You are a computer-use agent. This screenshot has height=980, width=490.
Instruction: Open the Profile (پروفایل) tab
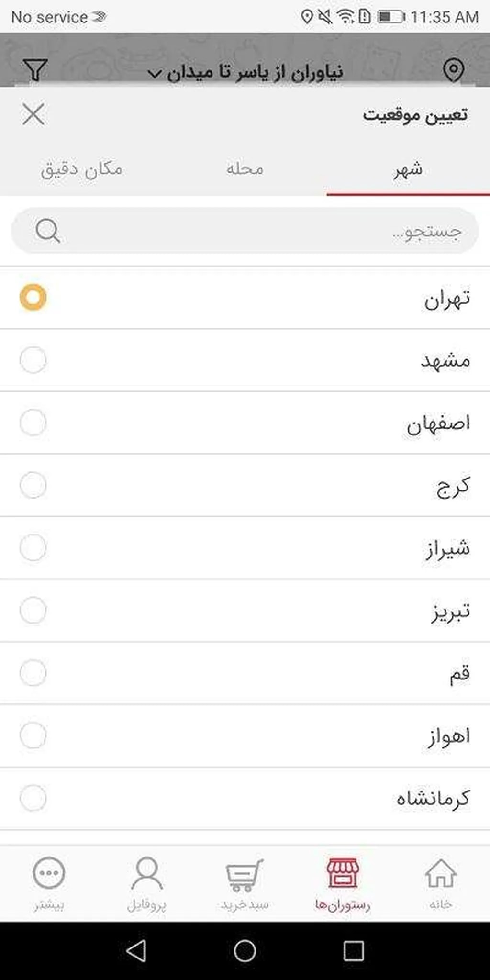[x=146, y=883]
